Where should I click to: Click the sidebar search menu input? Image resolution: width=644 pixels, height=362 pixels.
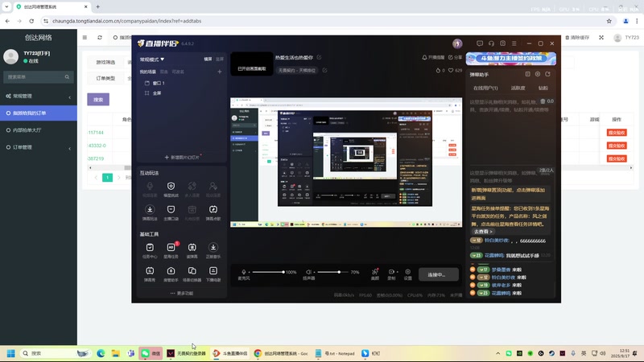click(38, 76)
